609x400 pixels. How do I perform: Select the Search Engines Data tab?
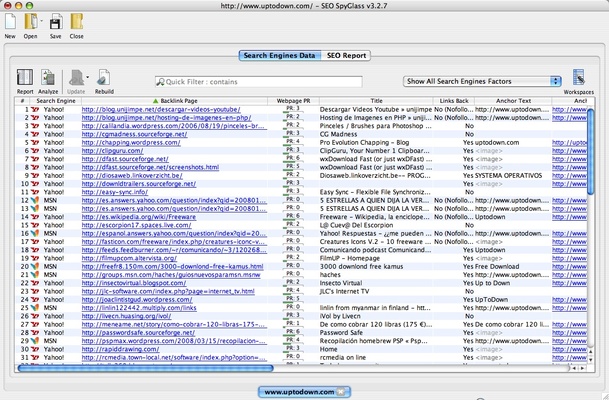[x=279, y=56]
